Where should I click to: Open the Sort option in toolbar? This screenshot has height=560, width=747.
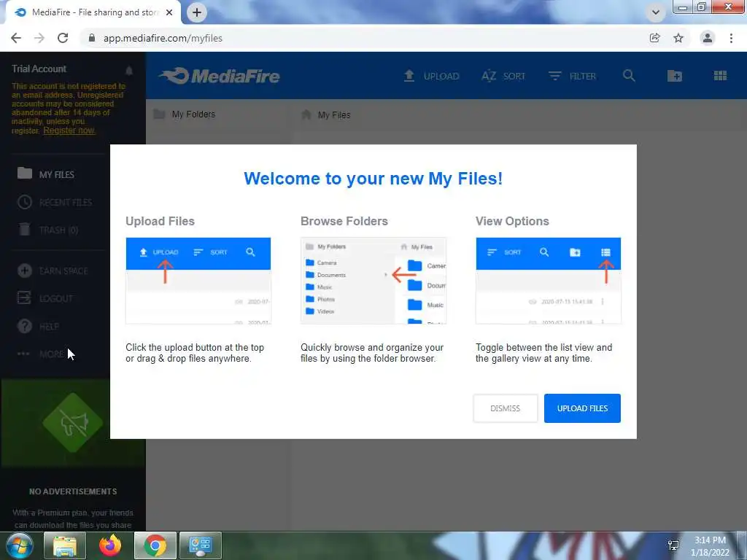pyautogui.click(x=503, y=76)
